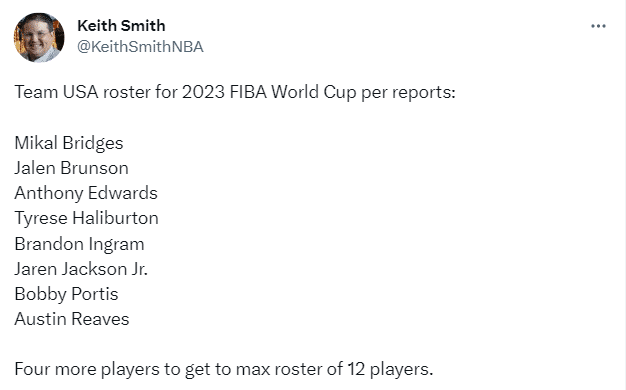Click the words 'per reports:' in the header
Image resolution: width=626 pixels, height=390 pixels.
pos(408,93)
